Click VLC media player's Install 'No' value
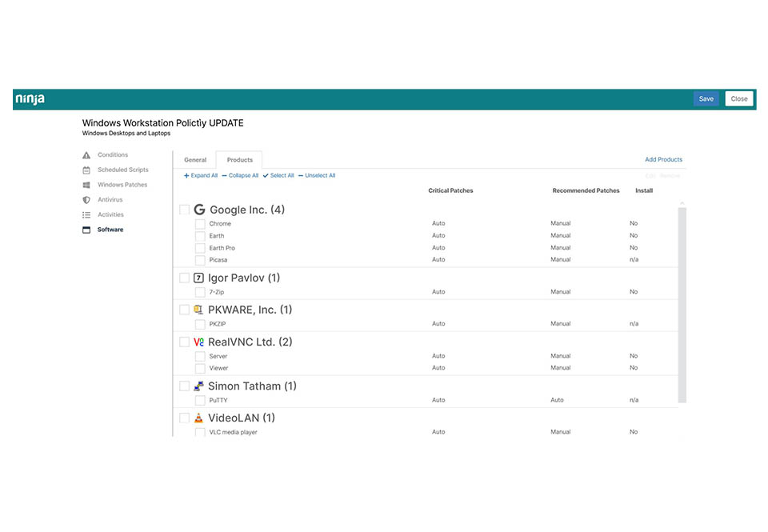This screenshot has width=768, height=532. click(634, 432)
